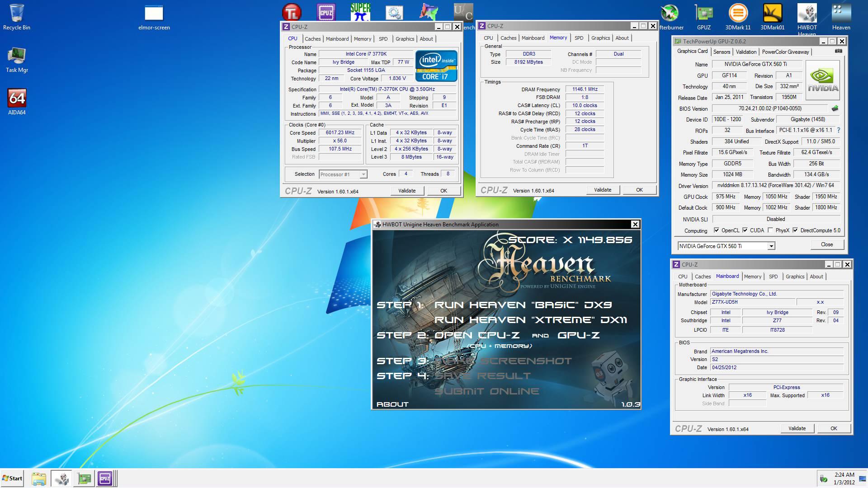Click ABOUT in Heaven benchmark app
Viewport: 868px width, 488px height.
point(392,404)
